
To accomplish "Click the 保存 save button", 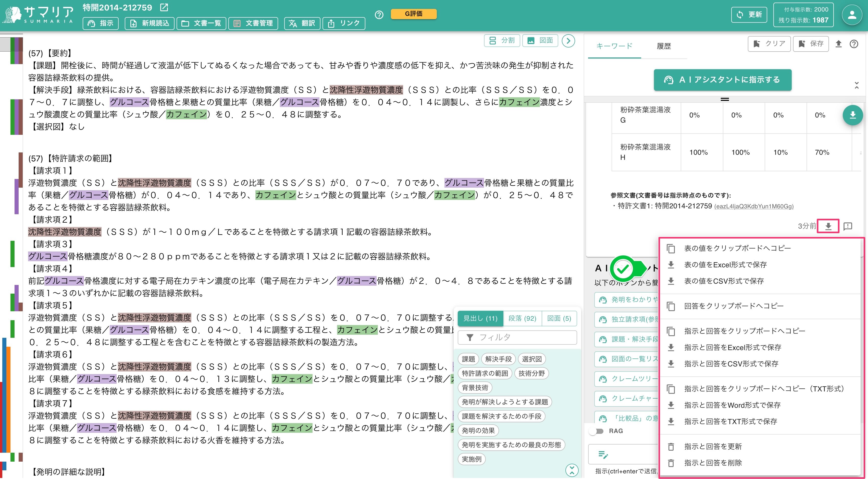I will click(x=811, y=44).
